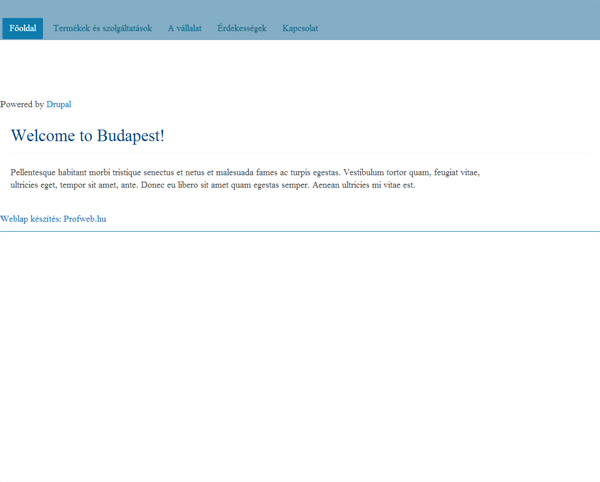Screen dimensions: 600x482
Task: Click the Pellentesque habitant paragraph text
Action: 245,179
